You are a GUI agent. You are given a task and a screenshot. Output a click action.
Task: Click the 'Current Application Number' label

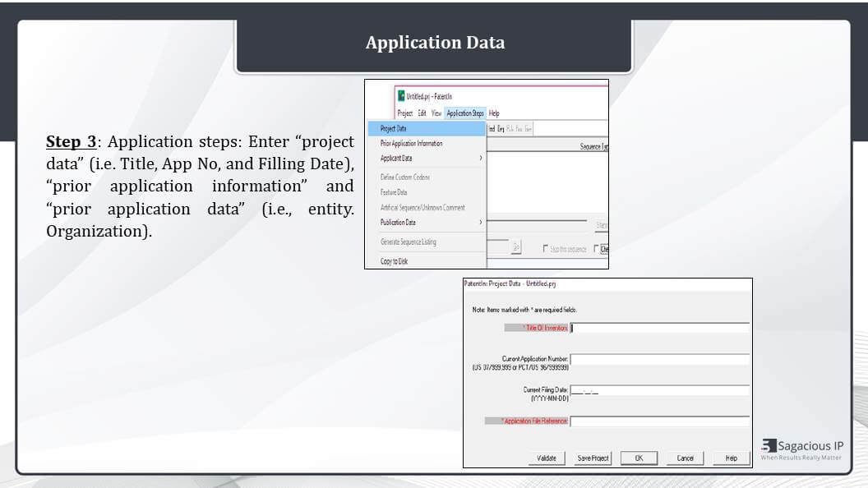click(x=535, y=359)
